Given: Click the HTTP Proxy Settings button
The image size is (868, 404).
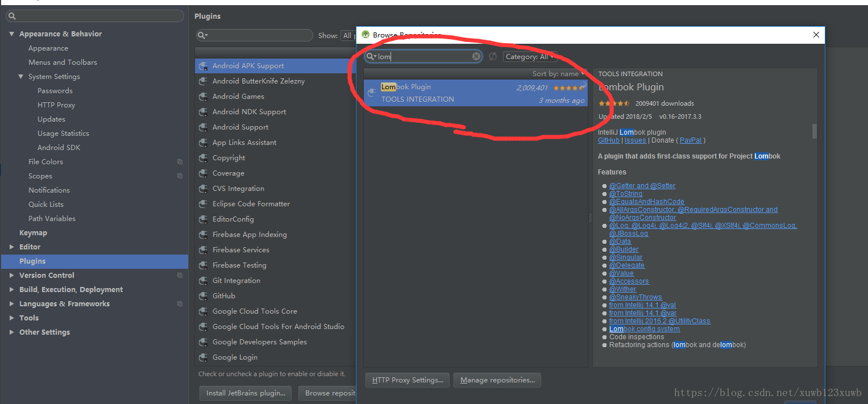Looking at the screenshot, I should 408,380.
